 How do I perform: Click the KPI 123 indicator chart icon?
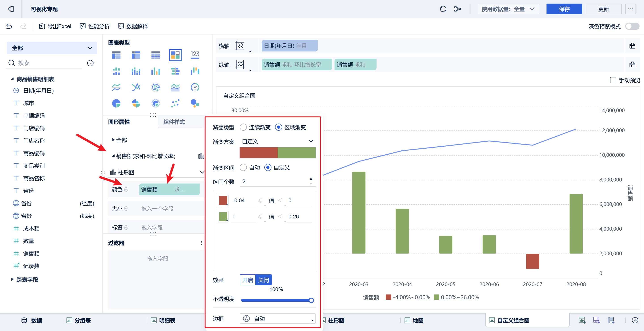[x=195, y=55]
